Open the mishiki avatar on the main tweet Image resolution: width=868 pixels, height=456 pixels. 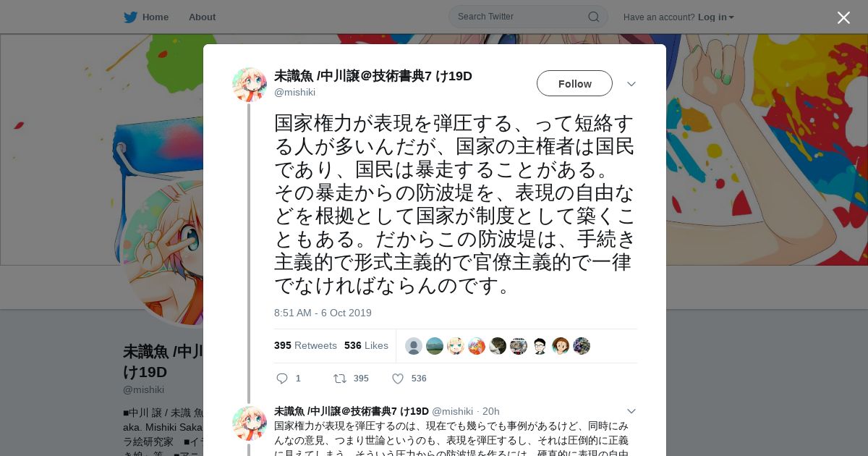click(x=250, y=85)
